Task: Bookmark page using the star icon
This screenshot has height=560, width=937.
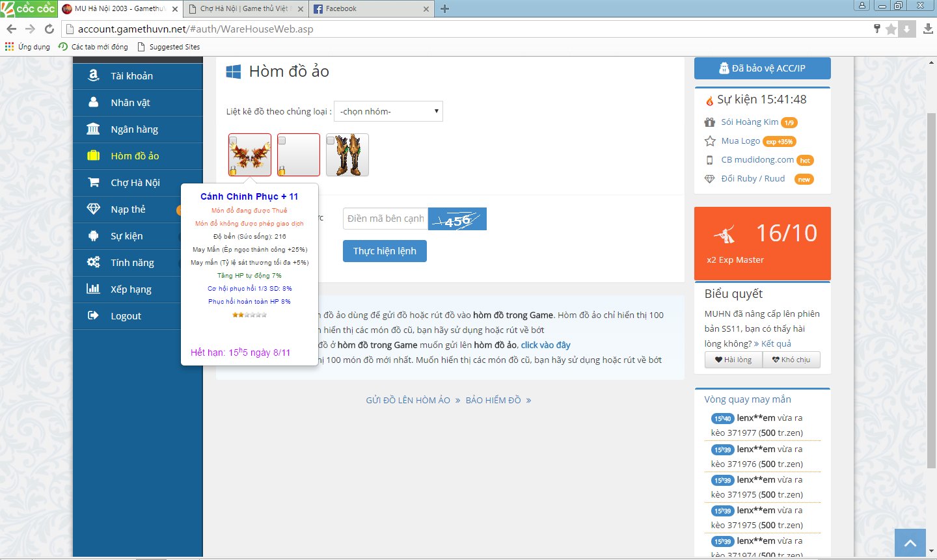Action: point(891,29)
